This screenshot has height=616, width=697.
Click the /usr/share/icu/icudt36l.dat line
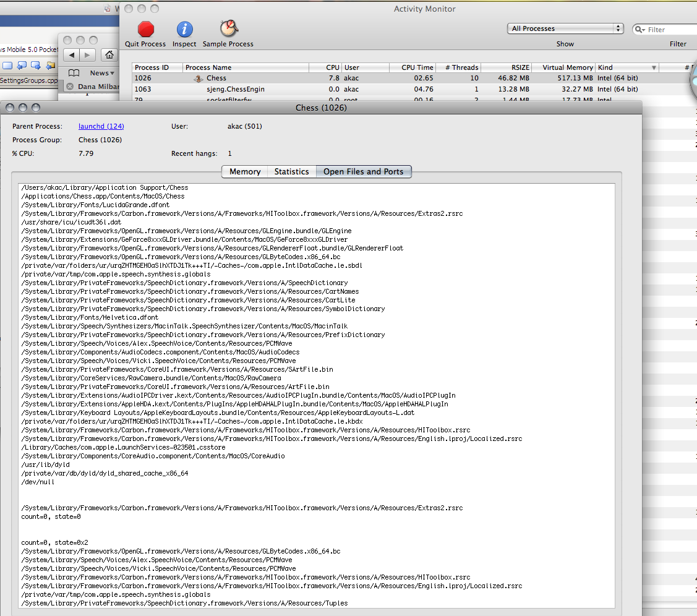coord(71,222)
